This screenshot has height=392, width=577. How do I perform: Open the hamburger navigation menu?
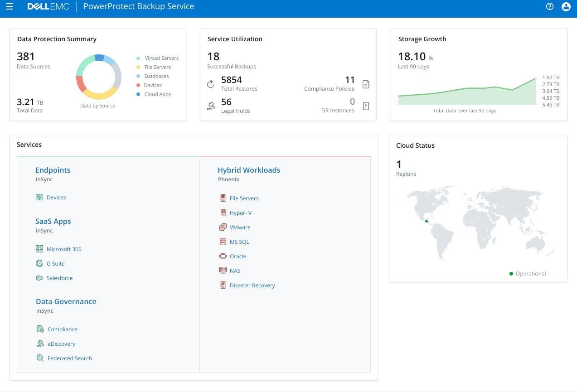pos(10,6)
